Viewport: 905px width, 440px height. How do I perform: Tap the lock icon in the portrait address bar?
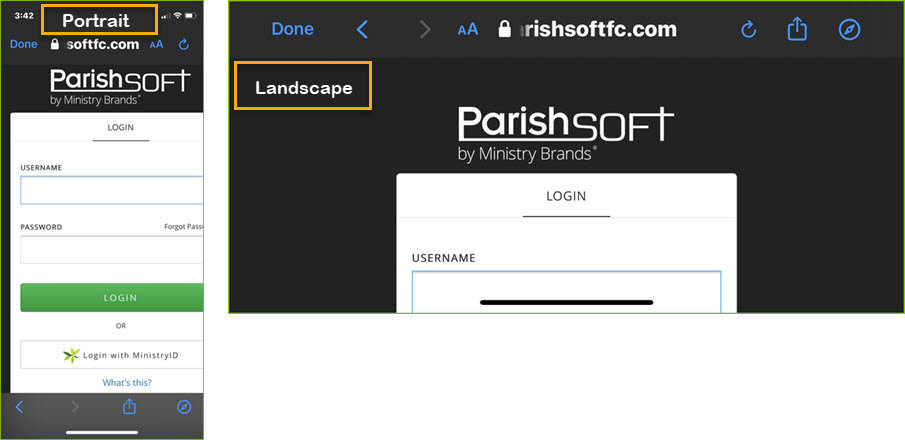[x=55, y=44]
